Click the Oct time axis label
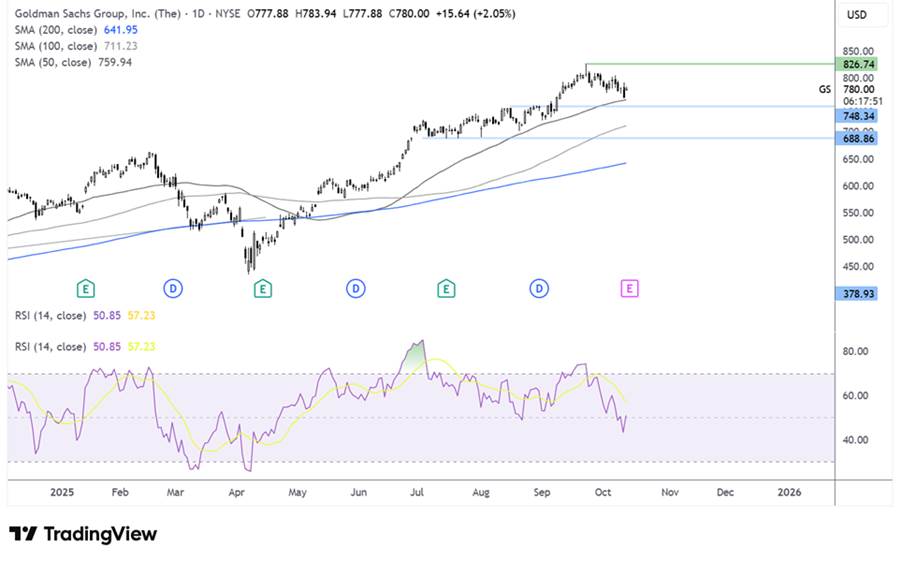902x562 pixels. point(603,492)
